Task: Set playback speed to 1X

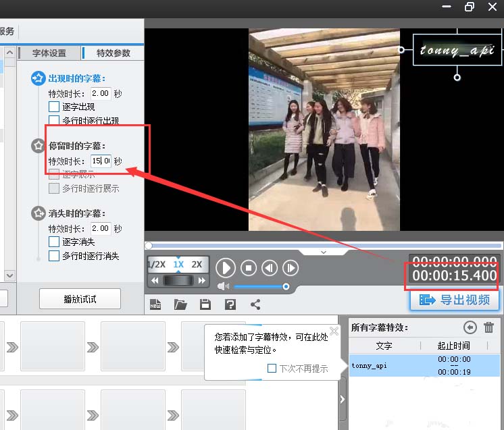Action: (x=178, y=265)
